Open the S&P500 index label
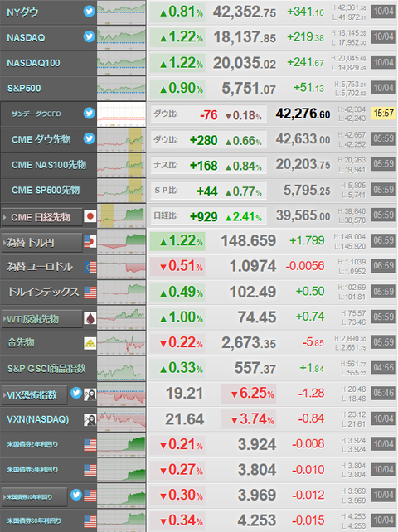 [x=24, y=89]
